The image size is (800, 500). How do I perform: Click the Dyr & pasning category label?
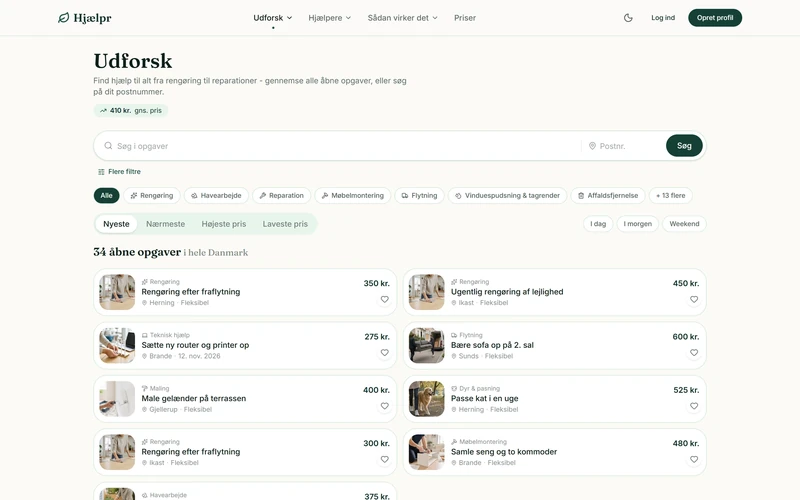(476, 389)
